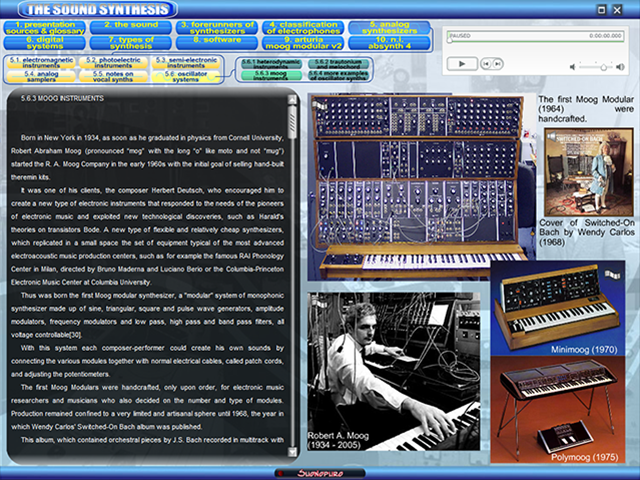The width and height of the screenshot is (640, 480).
Task: Skip to previous track in media player
Action: tap(486, 64)
